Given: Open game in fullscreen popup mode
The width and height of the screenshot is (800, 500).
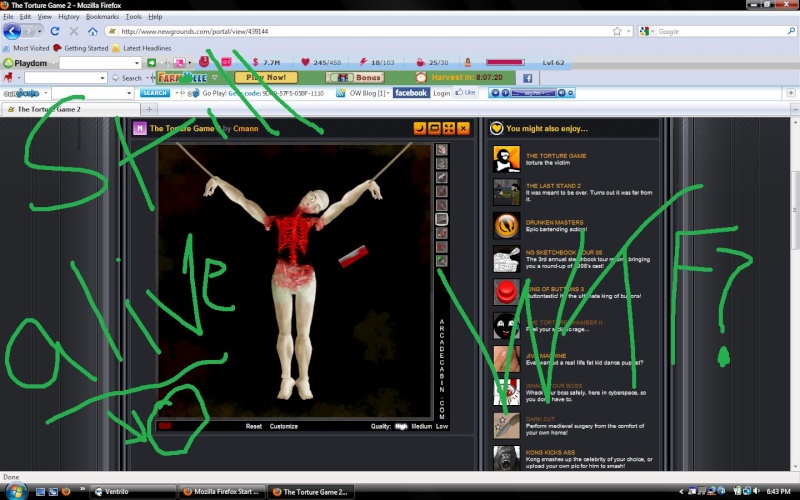Looking at the screenshot, I should tap(448, 128).
